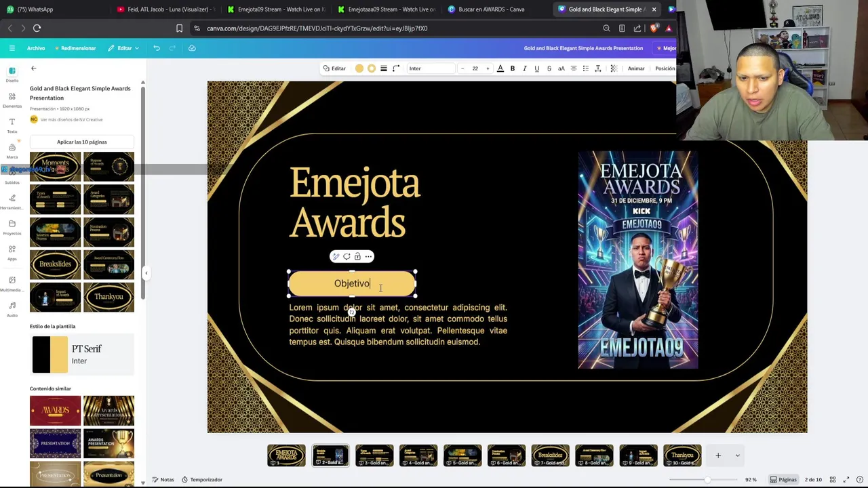Screen dimensions: 868x488
Task: Adjust the zoom slider handle
Action: pos(708,480)
